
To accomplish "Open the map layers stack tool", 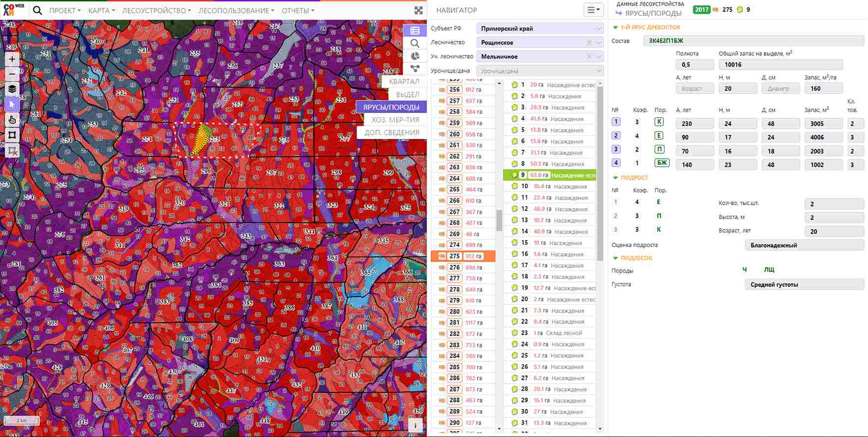I will coord(12,89).
